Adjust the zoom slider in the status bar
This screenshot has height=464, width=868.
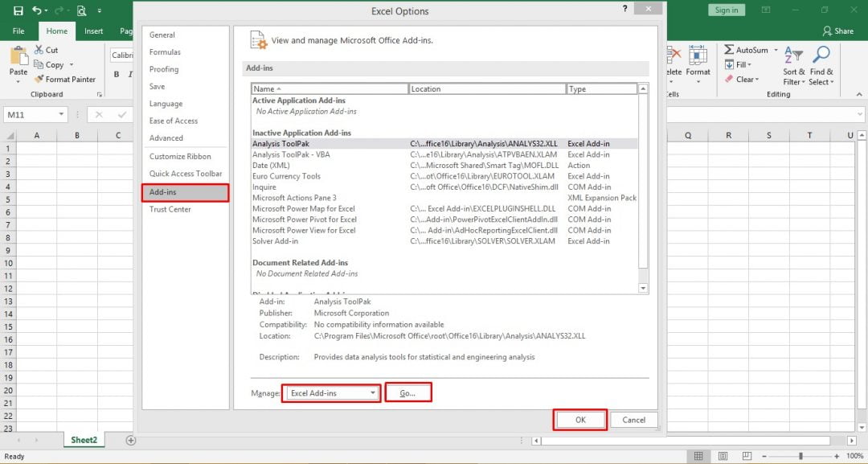coord(801,456)
